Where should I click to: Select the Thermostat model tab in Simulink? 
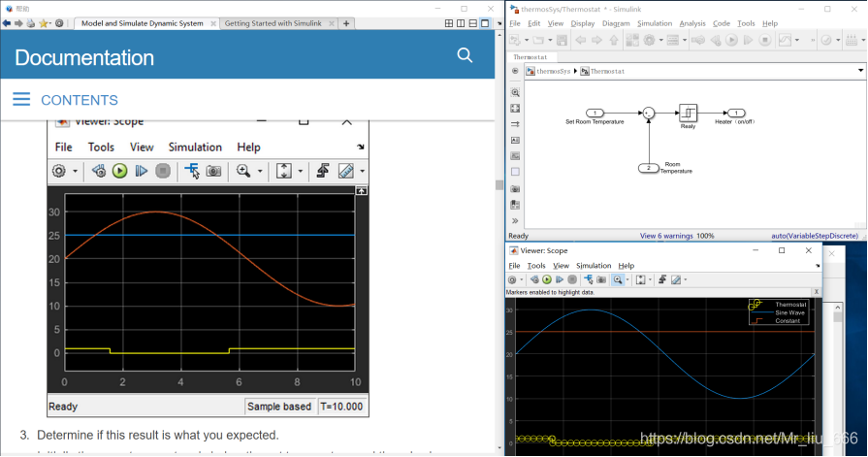[x=530, y=57]
